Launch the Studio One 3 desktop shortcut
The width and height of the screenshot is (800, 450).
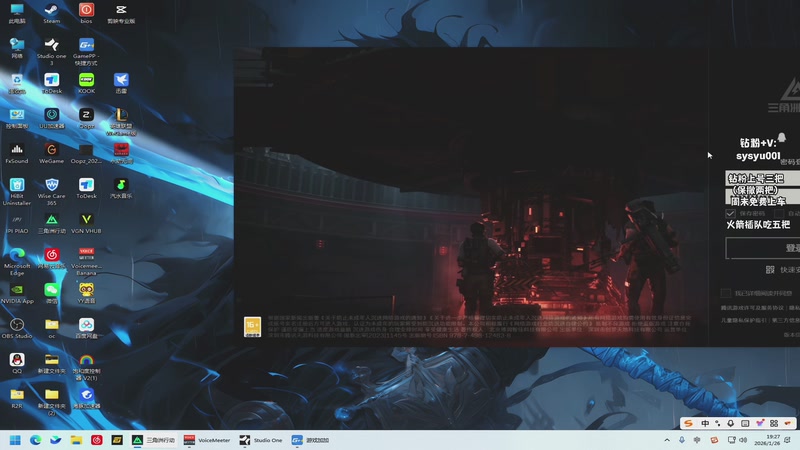point(52,51)
